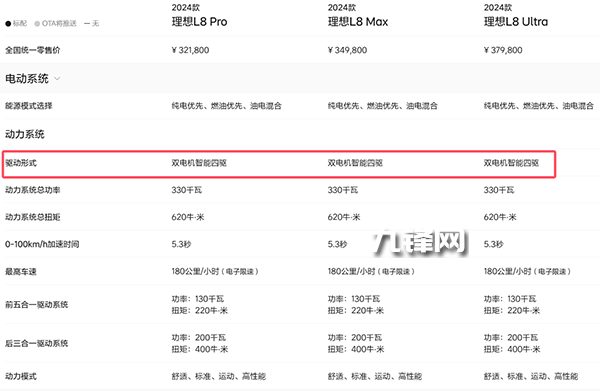Click the black 标配 legend dot
600x391 pixels.
tap(8, 24)
